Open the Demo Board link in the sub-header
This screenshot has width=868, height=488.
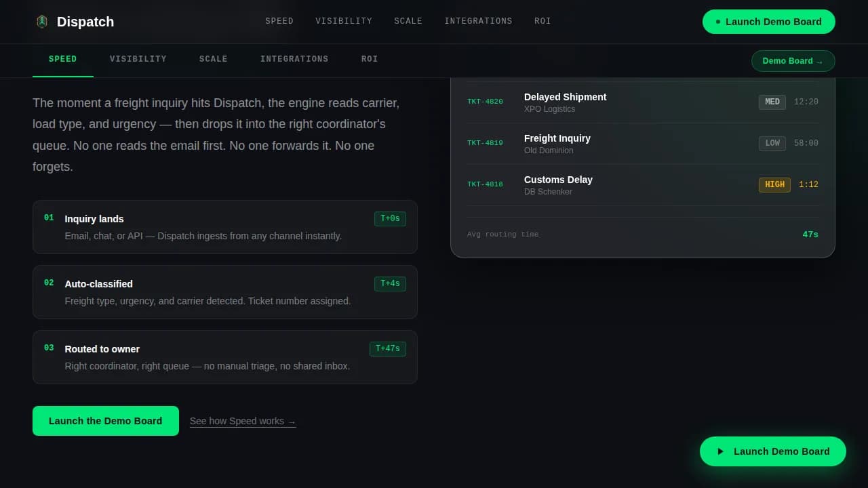[793, 61]
